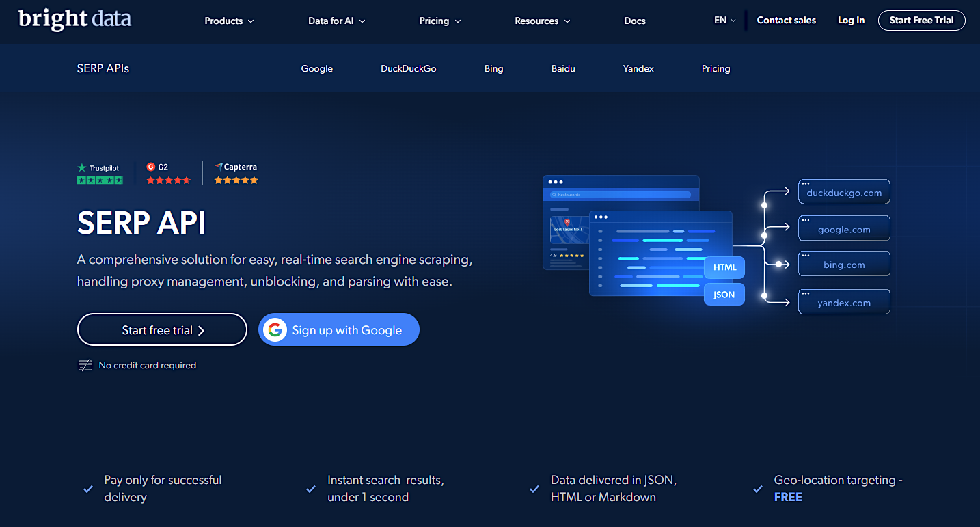The height and width of the screenshot is (527, 980).
Task: Click the Google logo on the sign-up button
Action: (275, 330)
